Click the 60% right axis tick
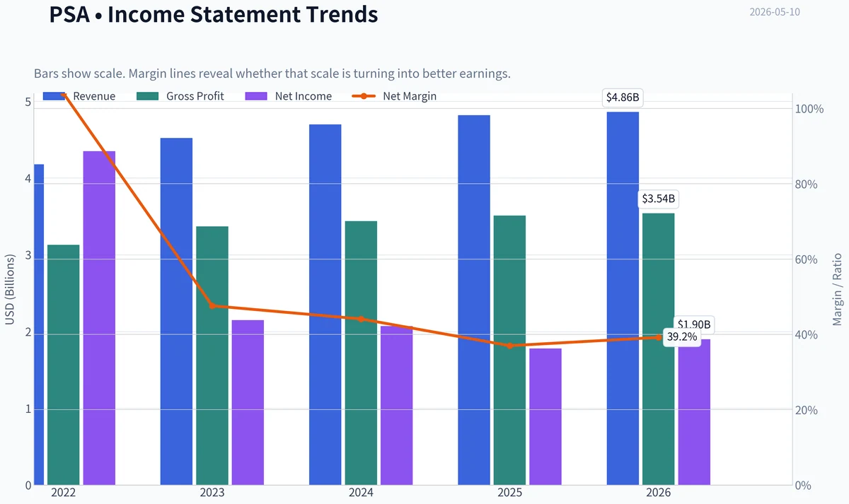Image resolution: width=849 pixels, height=504 pixels. (807, 260)
